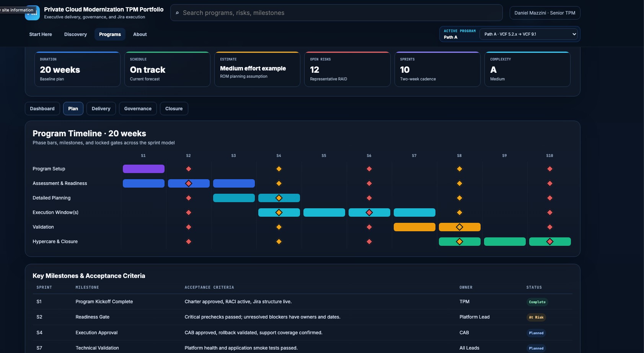The height and width of the screenshot is (353, 644).
Task: Click the Readiness Gate milestone row
Action: pos(302,317)
